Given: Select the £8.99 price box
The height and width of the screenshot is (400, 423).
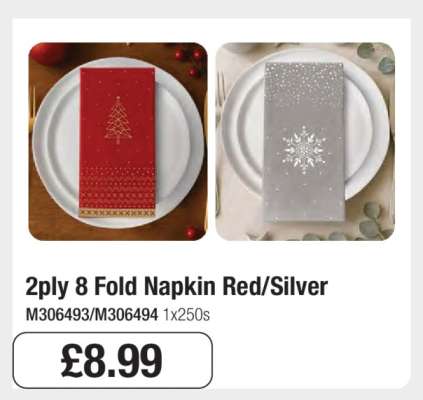Looking at the screenshot, I should 113,360.
